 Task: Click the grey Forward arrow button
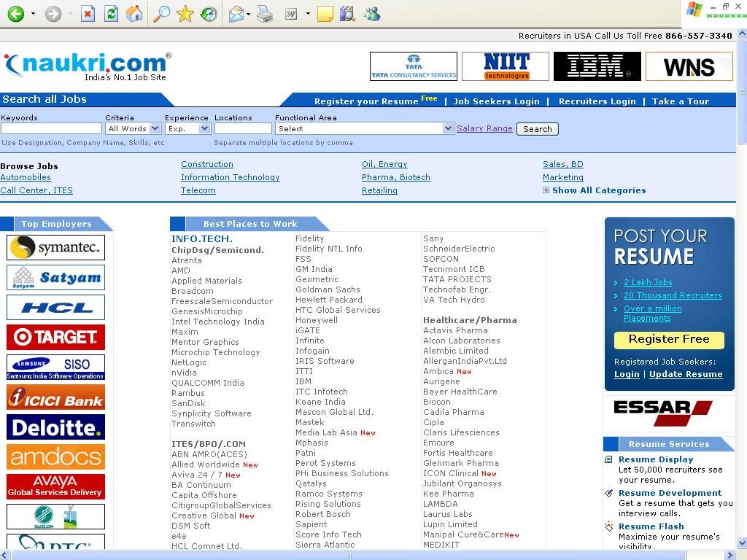click(x=53, y=14)
